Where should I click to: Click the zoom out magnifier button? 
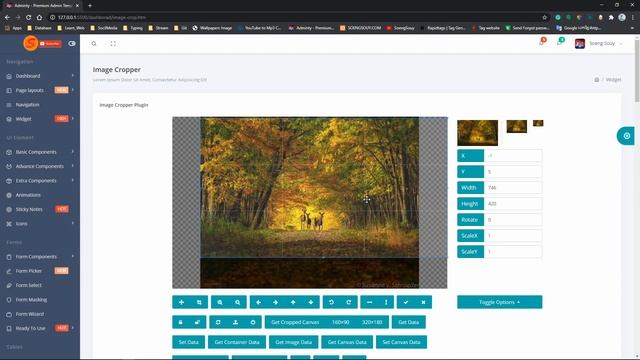(x=238, y=302)
